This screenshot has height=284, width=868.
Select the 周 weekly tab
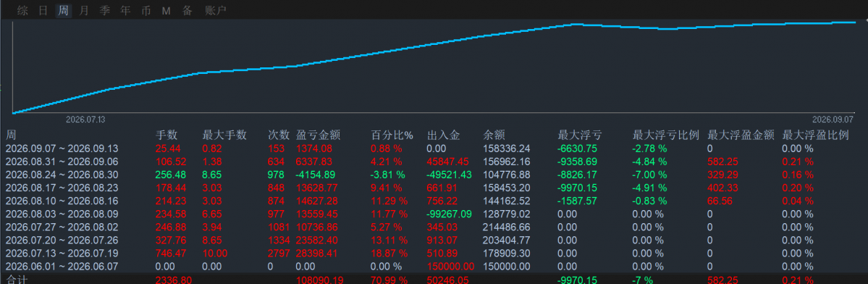[x=64, y=11]
